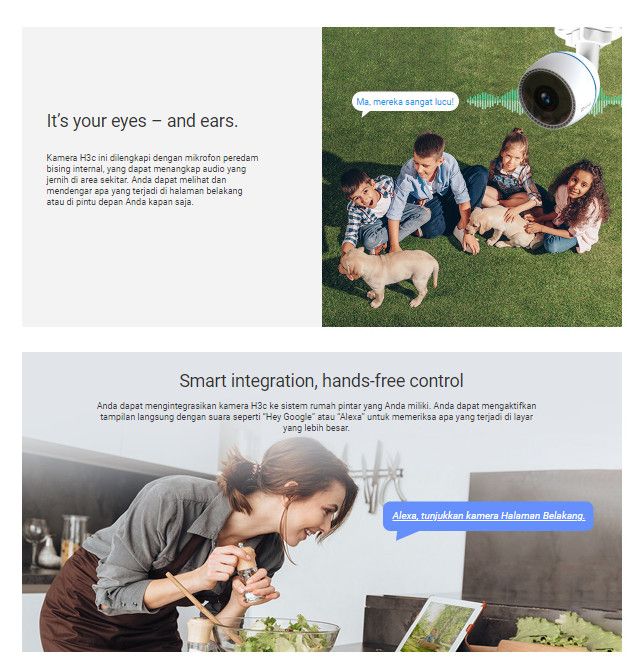
Task: Open the 'Alexa, tunjukkan kamera Halaman Belakang' link
Action: click(488, 515)
